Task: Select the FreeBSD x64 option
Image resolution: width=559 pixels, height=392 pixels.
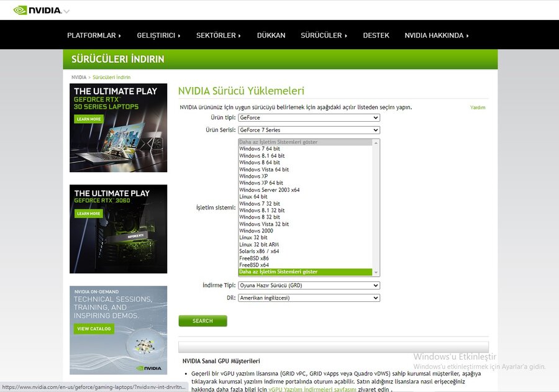Action: tap(305, 265)
